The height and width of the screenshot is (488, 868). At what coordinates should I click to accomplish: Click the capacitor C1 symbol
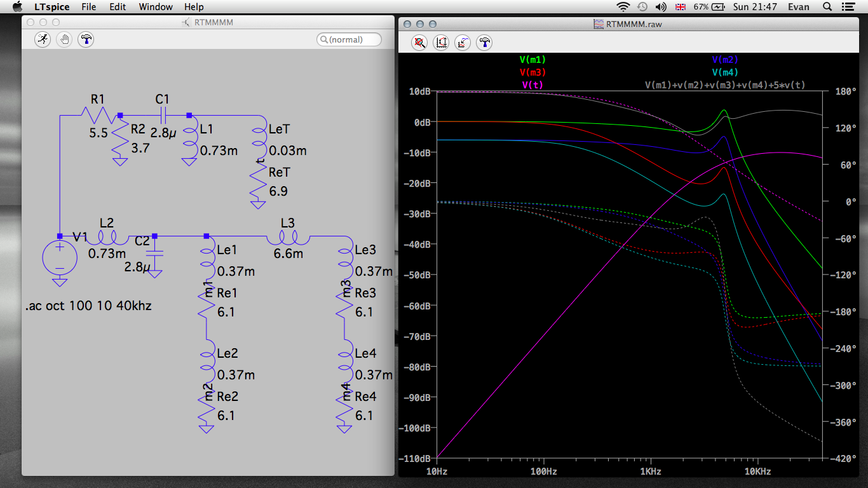point(163,115)
